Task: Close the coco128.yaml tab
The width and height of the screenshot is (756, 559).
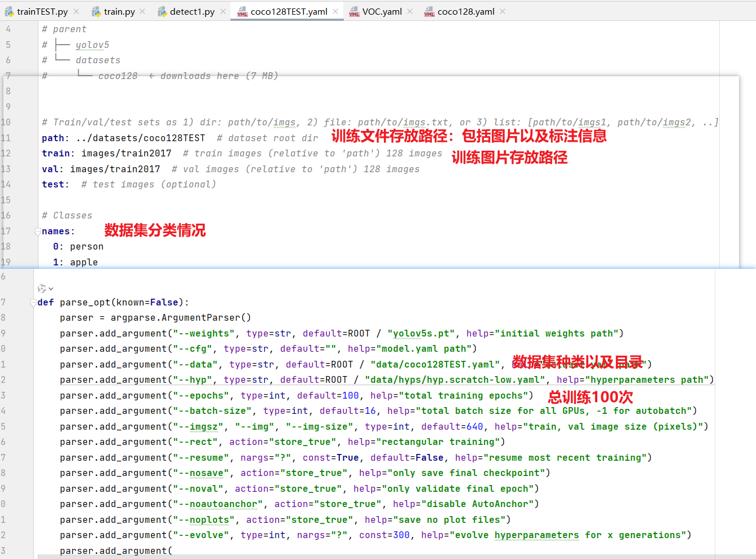Action: pos(502,11)
